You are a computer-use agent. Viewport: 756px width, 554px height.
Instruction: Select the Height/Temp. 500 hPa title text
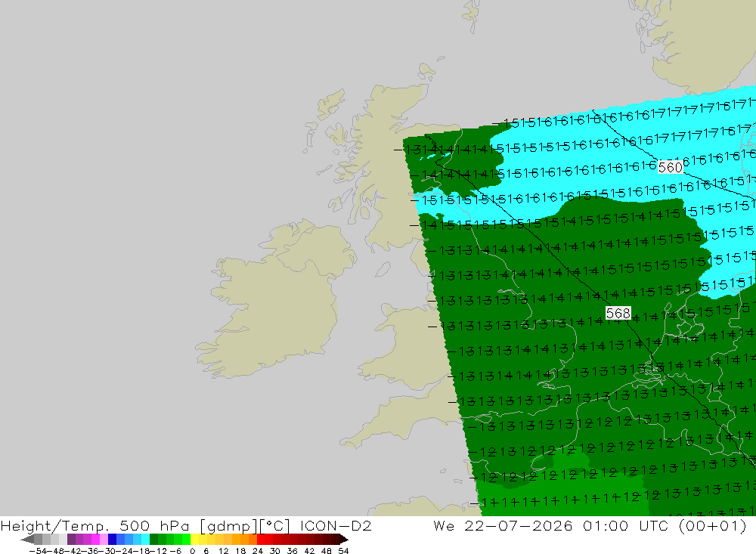tap(95, 525)
